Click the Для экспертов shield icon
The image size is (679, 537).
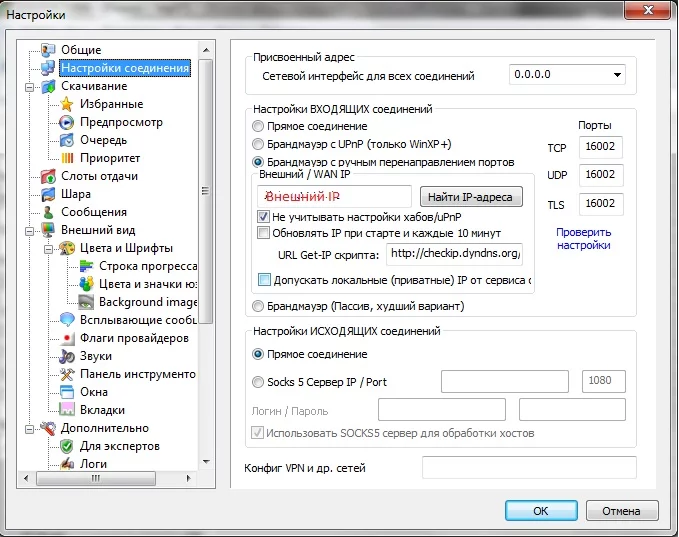[67, 446]
